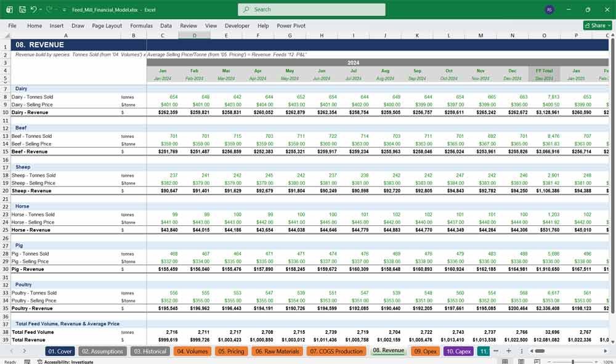Viewport: 616px width, 364px height.
Task: Save the workbook with the Save icon
Action: 22,9
